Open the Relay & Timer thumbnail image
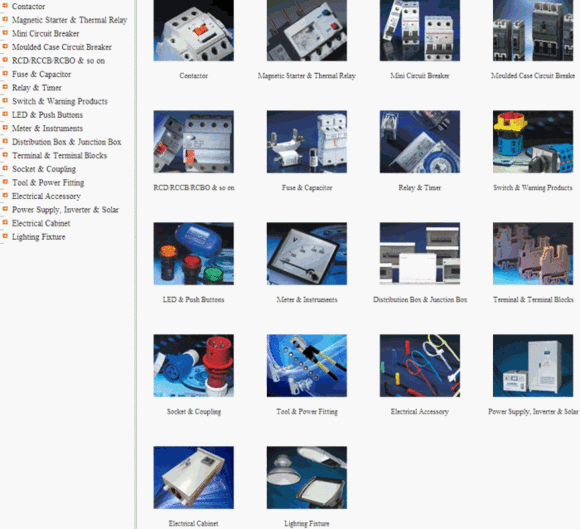Image resolution: width=580 pixels, height=529 pixels. click(420, 142)
